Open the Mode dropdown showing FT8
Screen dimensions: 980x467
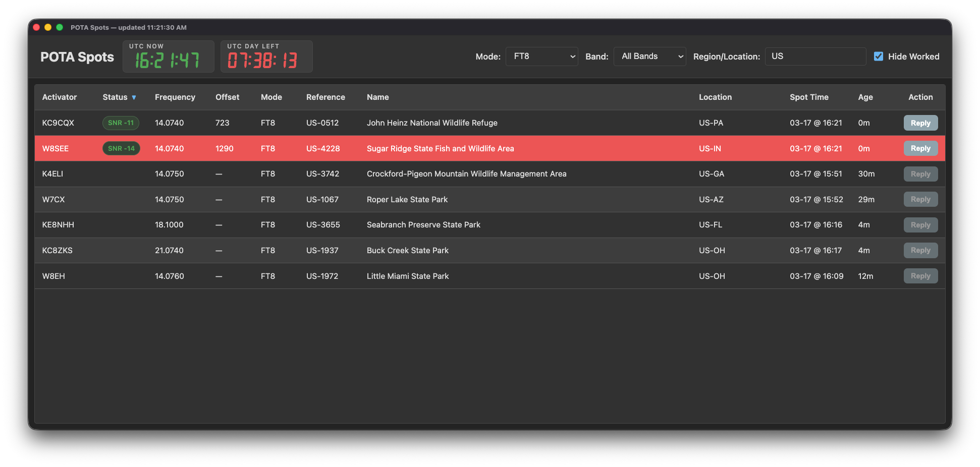click(x=541, y=56)
